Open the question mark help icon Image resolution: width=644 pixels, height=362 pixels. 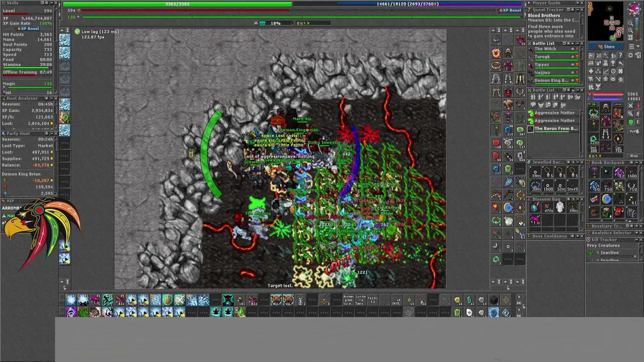click(x=620, y=55)
